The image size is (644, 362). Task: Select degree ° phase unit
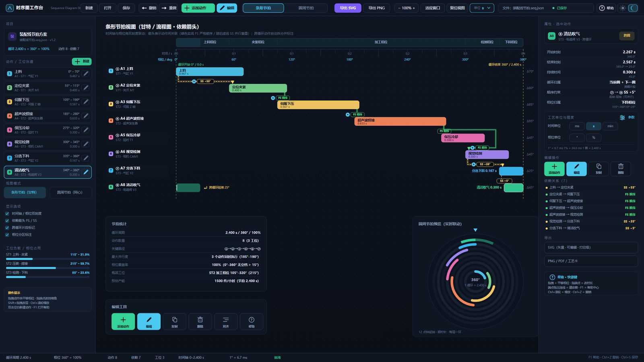pyautogui.click(x=577, y=138)
